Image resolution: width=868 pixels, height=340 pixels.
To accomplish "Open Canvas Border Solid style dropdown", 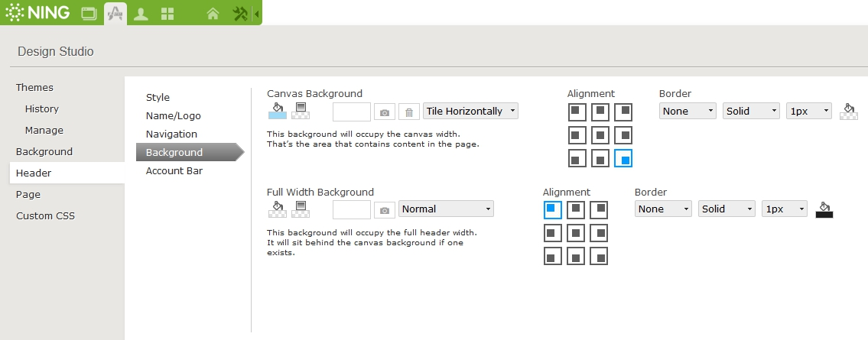I will (x=751, y=111).
